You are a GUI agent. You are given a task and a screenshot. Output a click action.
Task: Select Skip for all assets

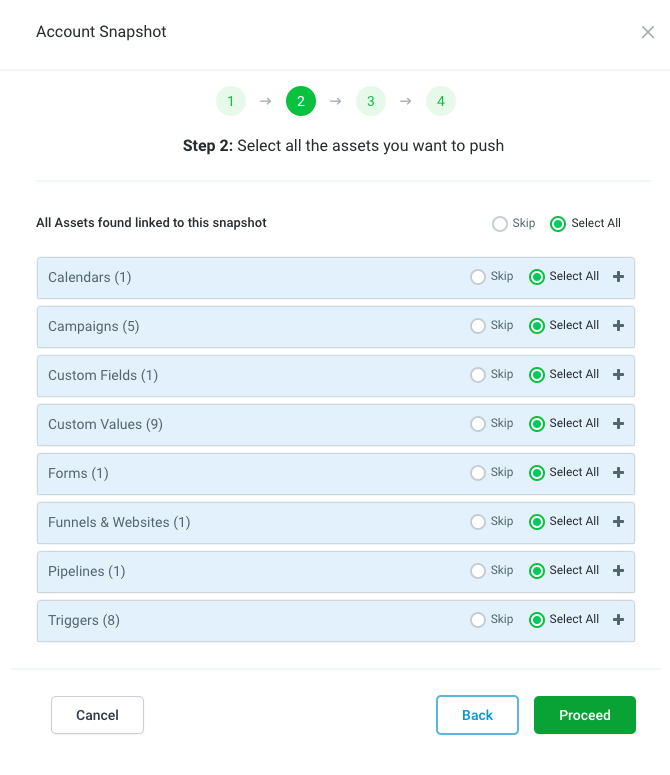(500, 224)
